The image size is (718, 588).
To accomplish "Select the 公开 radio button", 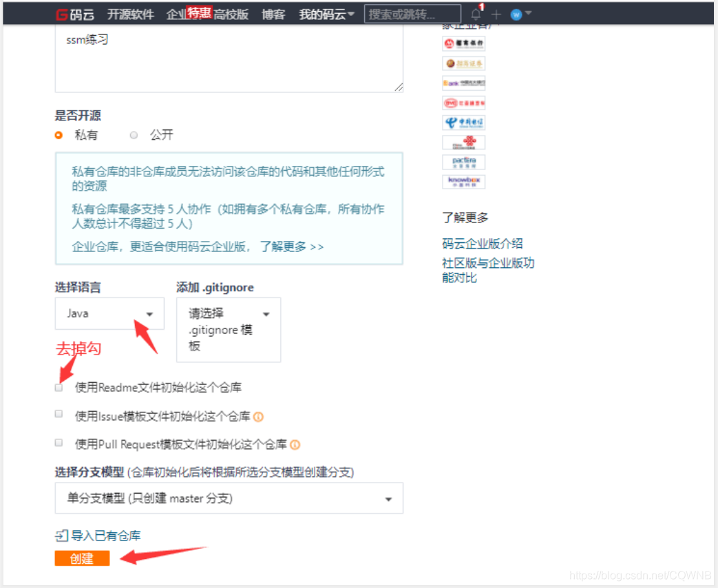I will click(134, 135).
